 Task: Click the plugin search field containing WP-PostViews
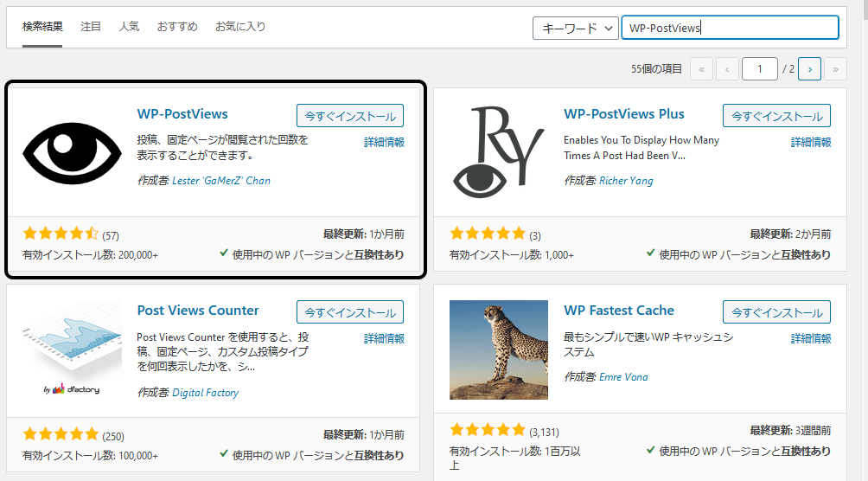[x=731, y=28]
